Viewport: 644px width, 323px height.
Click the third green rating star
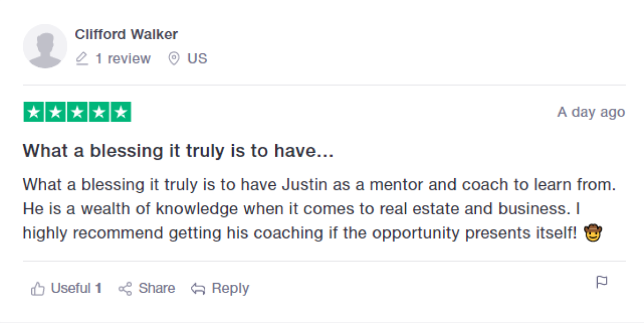pos(77,112)
